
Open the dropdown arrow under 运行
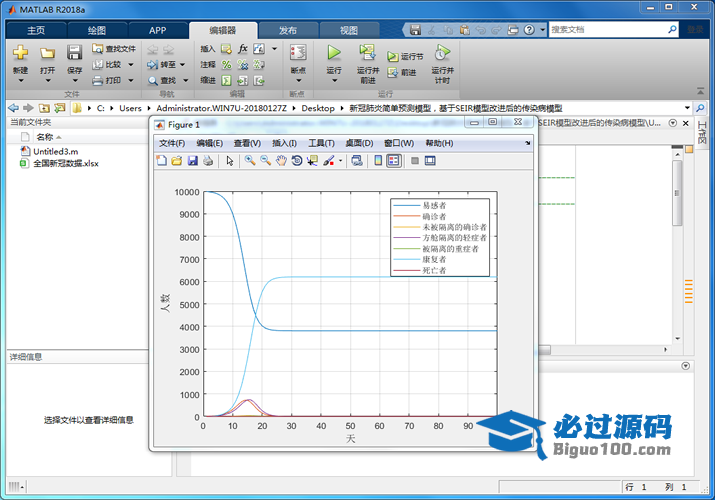pos(334,81)
